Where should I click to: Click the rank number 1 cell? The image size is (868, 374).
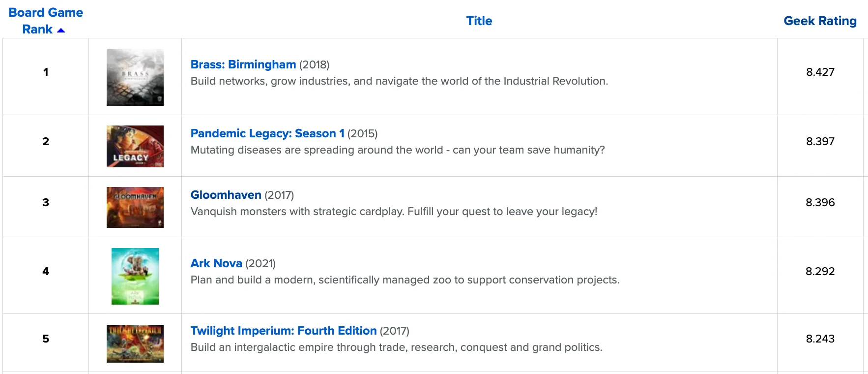(46, 72)
